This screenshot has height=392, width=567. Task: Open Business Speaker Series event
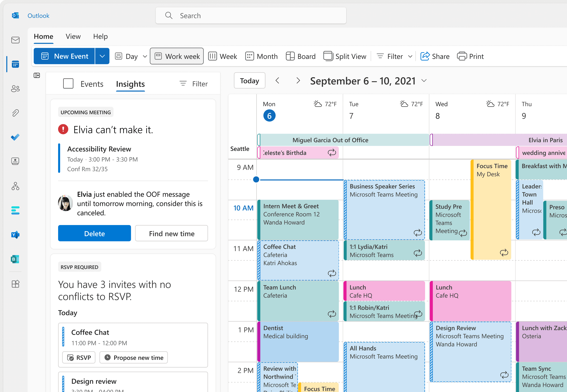[x=384, y=210]
